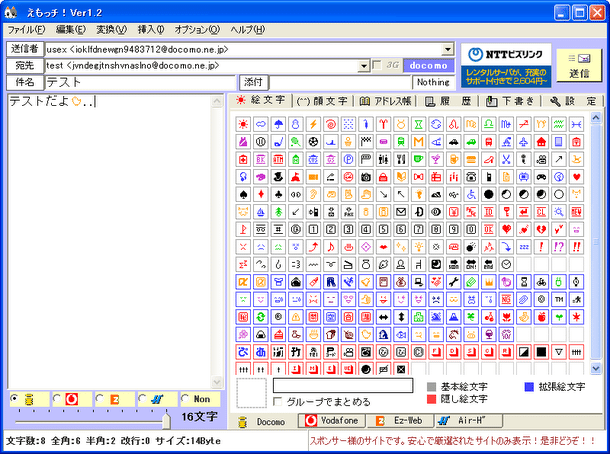
Task: Switch to the 設定 tab
Action: click(x=573, y=101)
